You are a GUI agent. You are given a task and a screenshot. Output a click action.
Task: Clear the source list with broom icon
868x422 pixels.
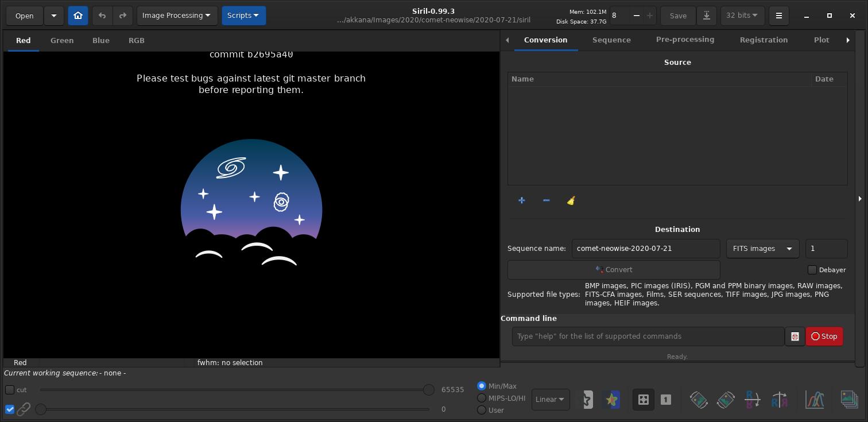[571, 200]
